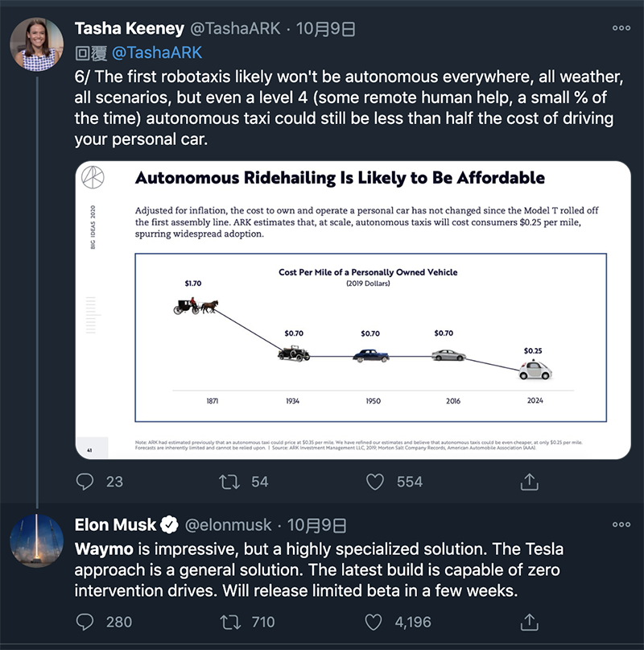Open Elon Musk's rocket profile picture
Viewport: 644px width, 650px height.
coord(37,541)
